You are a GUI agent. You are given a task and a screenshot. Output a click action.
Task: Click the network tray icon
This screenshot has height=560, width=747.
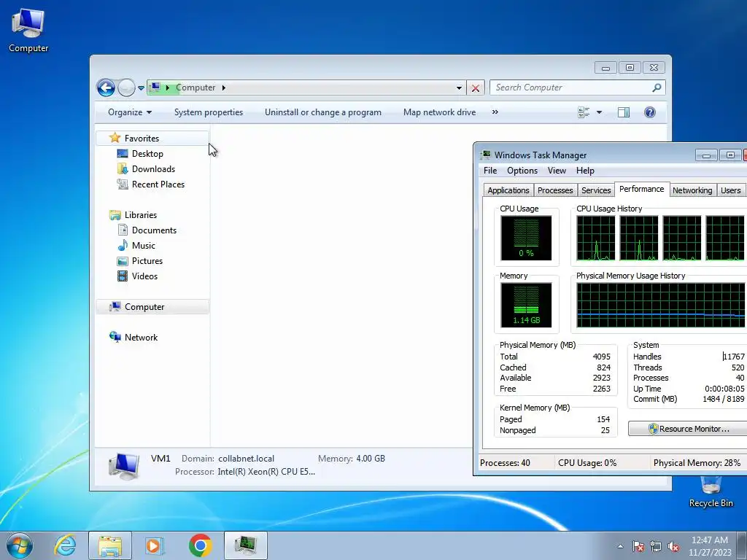click(x=656, y=547)
